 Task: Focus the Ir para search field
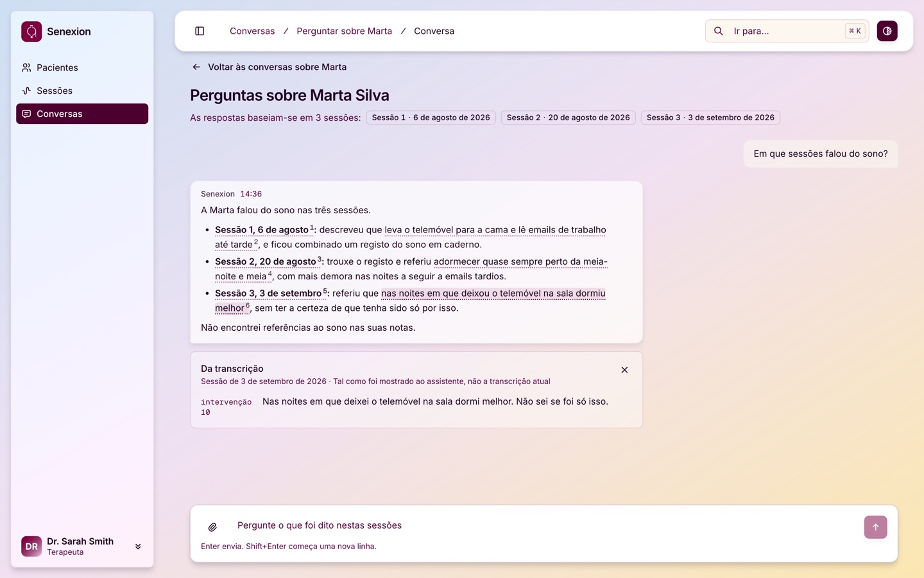coord(787,31)
